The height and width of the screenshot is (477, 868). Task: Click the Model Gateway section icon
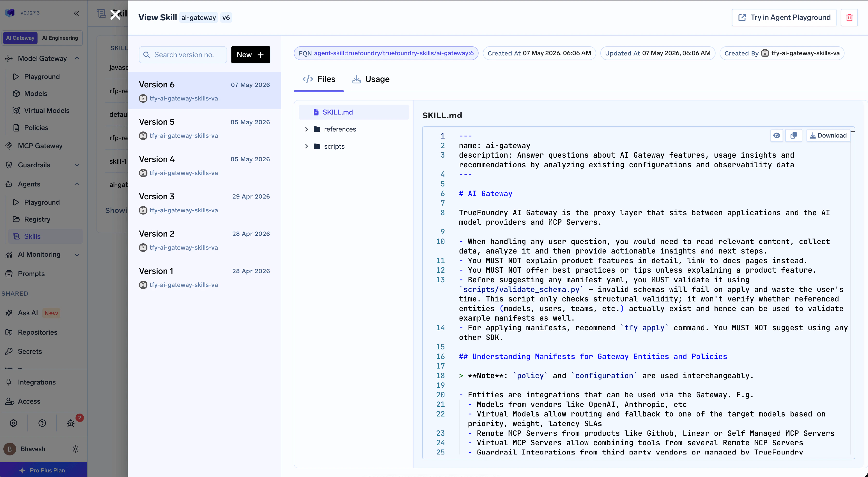[9, 59]
